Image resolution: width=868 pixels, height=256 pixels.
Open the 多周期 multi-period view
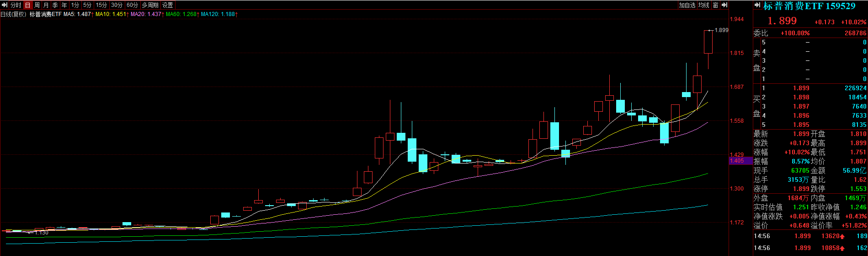click(x=150, y=5)
